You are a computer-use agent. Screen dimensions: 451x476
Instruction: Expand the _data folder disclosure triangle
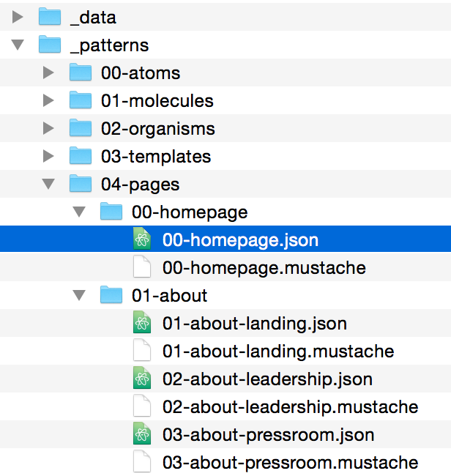pyautogui.click(x=18, y=17)
